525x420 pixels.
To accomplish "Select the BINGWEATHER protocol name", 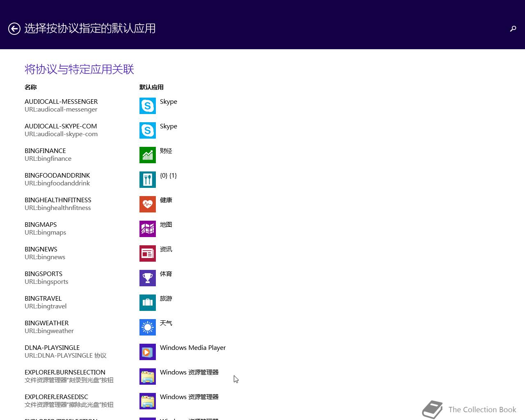I will (47, 323).
